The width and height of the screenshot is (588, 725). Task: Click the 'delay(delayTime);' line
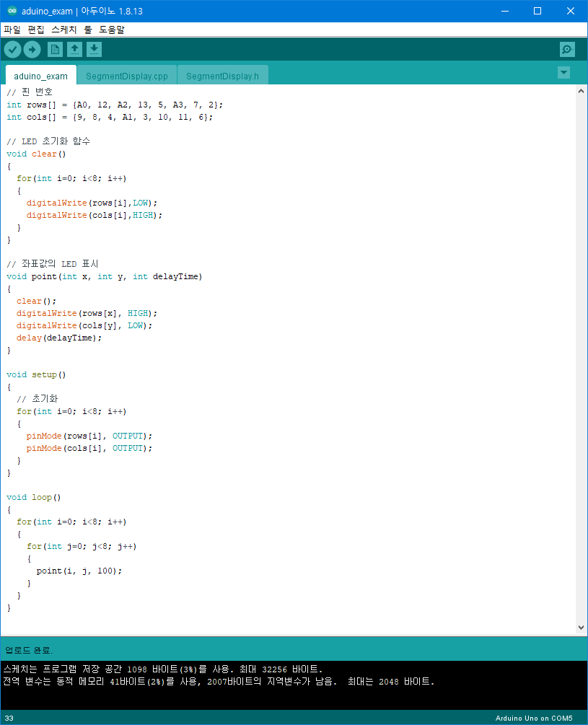point(59,338)
